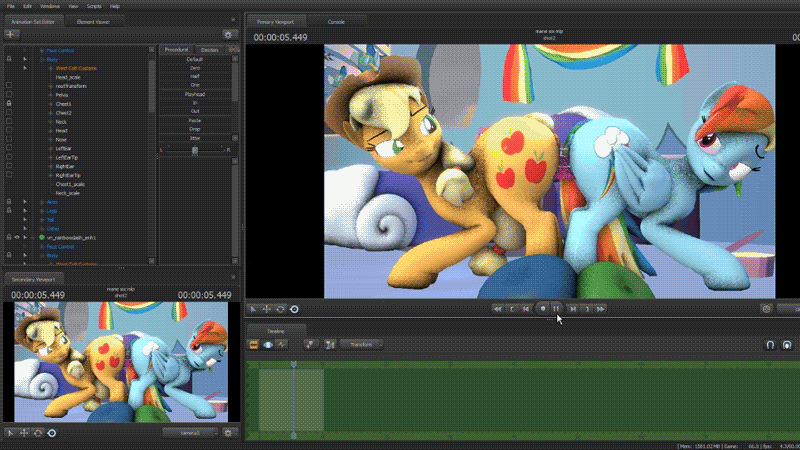This screenshot has width=800, height=450.
Task: Expand the Arms control group
Action: point(40,202)
